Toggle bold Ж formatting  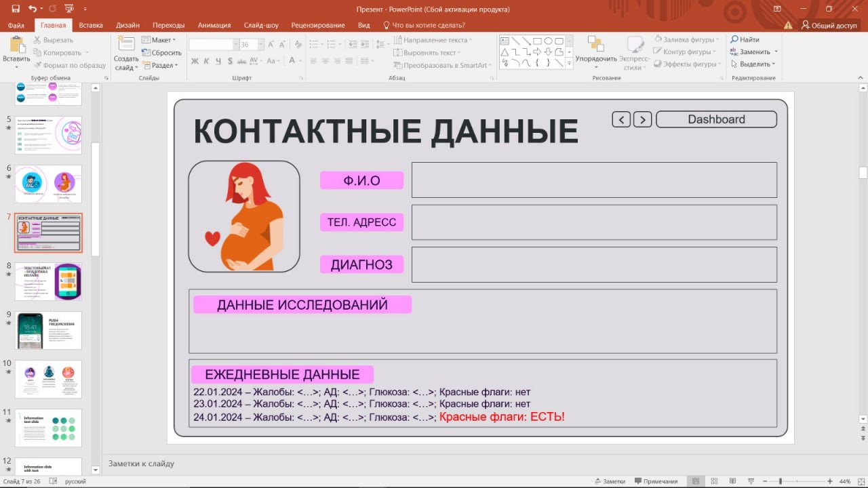click(x=194, y=61)
